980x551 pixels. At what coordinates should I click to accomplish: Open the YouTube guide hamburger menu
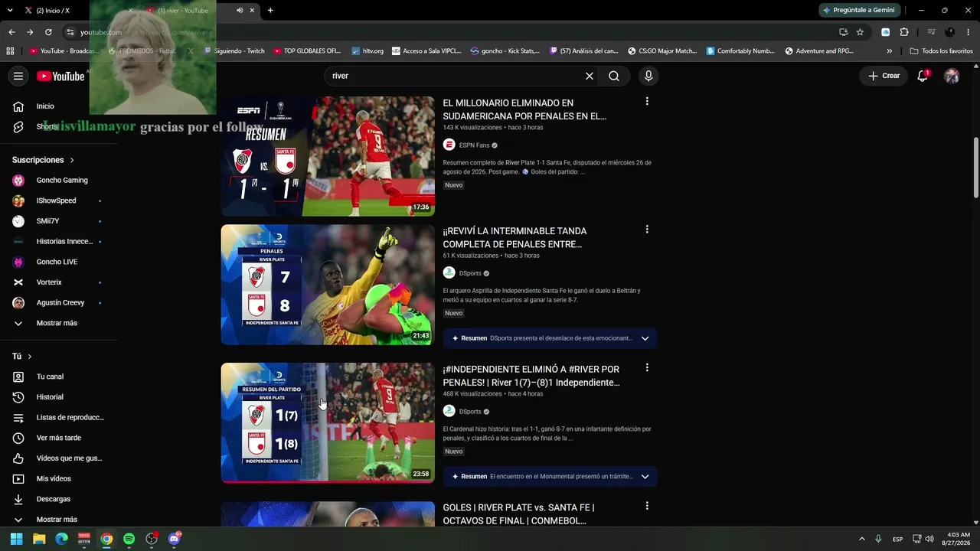click(18, 76)
